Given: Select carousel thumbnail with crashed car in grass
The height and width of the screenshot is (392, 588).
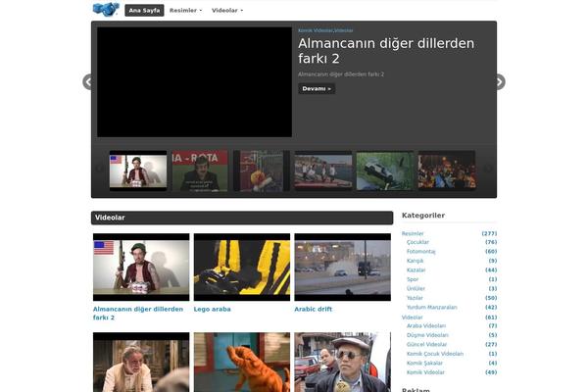Looking at the screenshot, I should [385, 171].
